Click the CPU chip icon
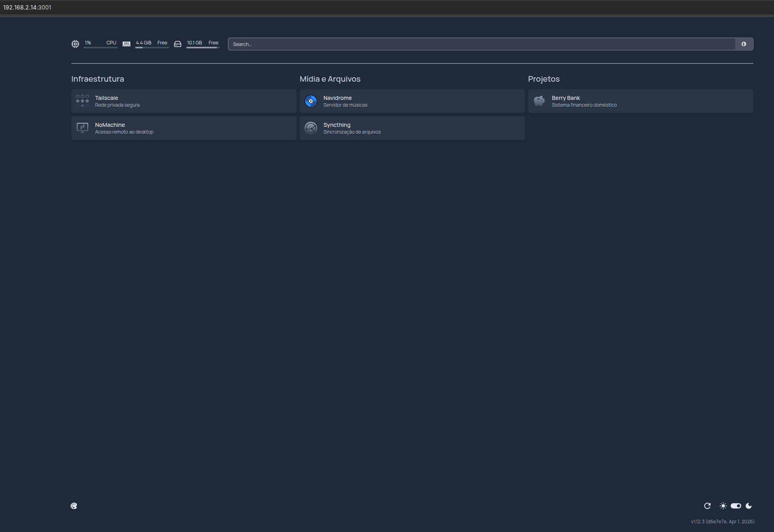This screenshot has width=774, height=532. (x=75, y=44)
